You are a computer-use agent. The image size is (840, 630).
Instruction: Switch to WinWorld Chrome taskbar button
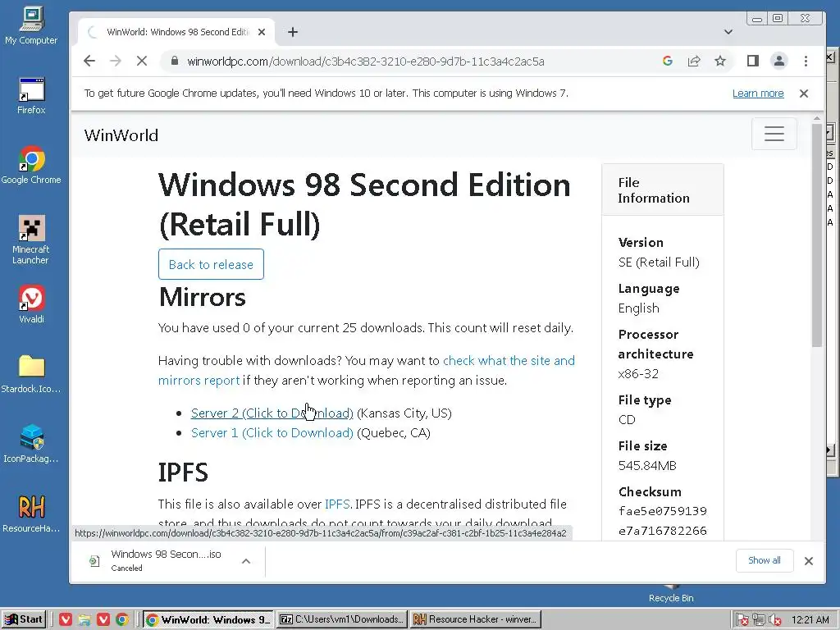(x=208, y=619)
